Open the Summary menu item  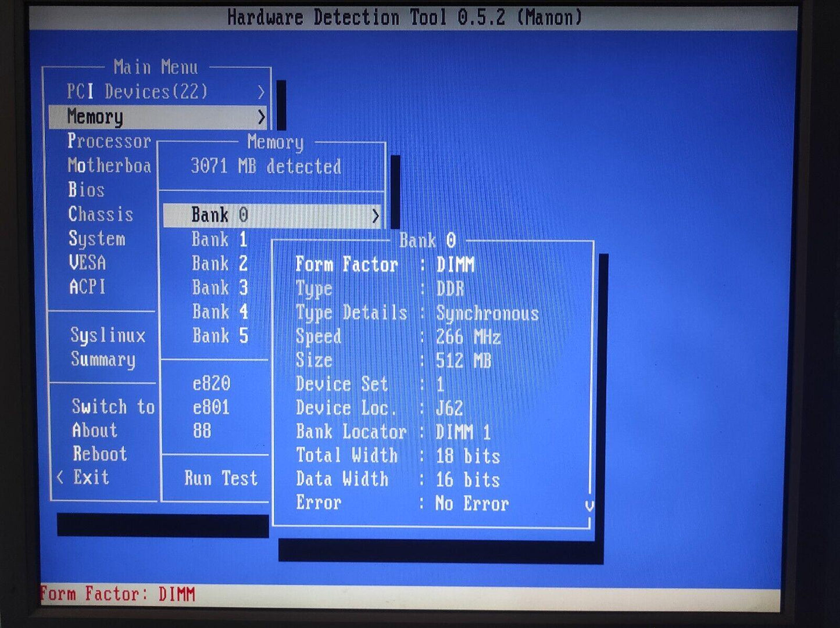click(x=103, y=360)
